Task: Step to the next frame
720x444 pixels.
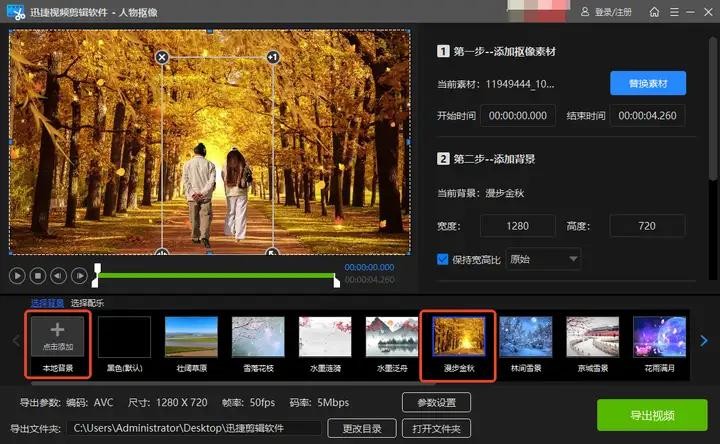Action: click(77, 275)
